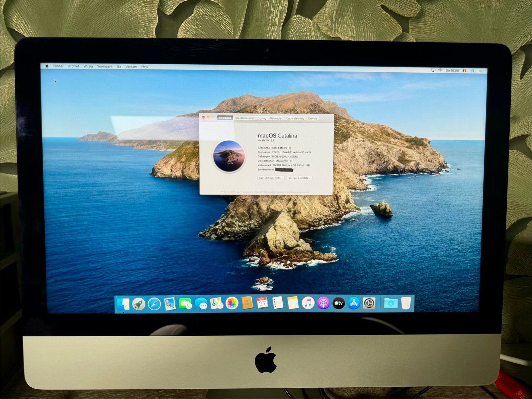This screenshot has width=532, height=399.
Task: Open Venster menu
Action: [131, 66]
